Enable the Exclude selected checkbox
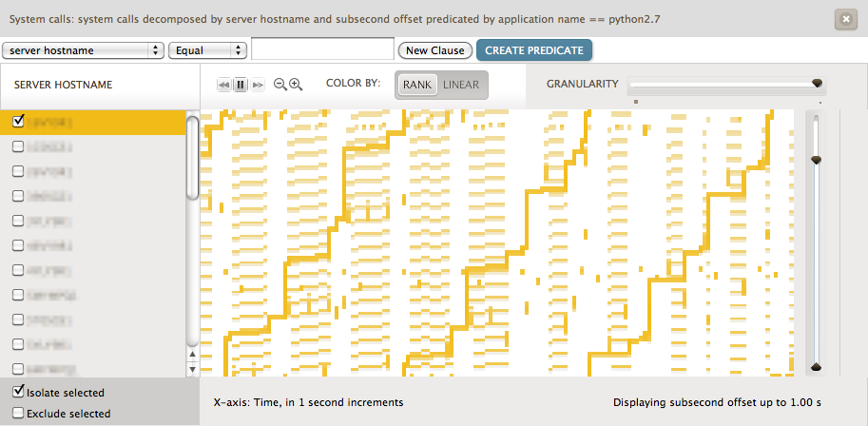Image resolution: width=868 pixels, height=426 pixels. click(x=18, y=413)
